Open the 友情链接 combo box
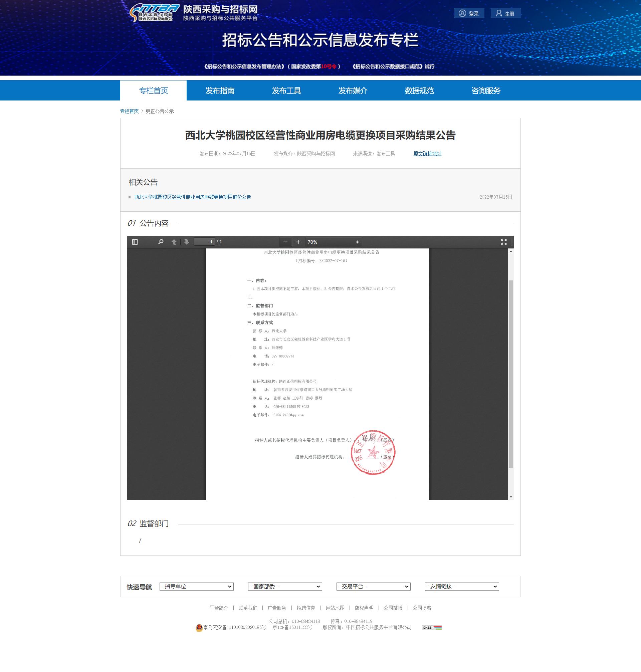 [x=462, y=586]
